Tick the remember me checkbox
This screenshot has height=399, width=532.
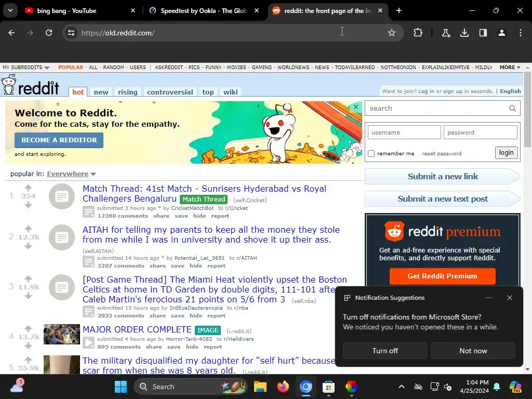pos(371,153)
